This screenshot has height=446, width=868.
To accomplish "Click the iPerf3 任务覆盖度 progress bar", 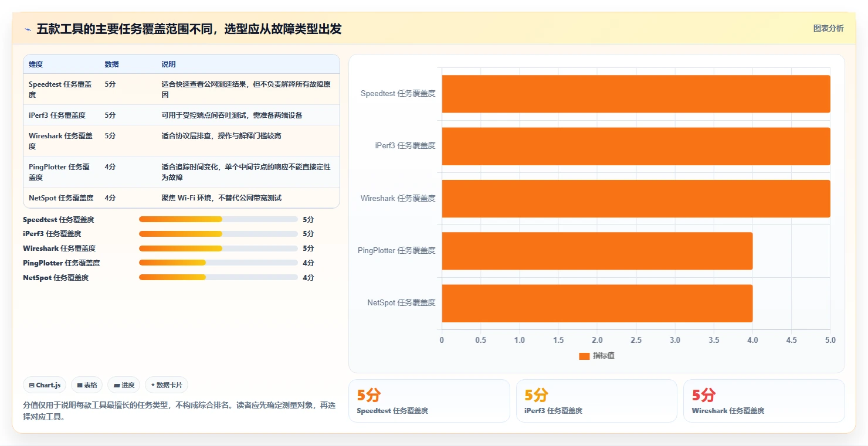I will tap(218, 234).
